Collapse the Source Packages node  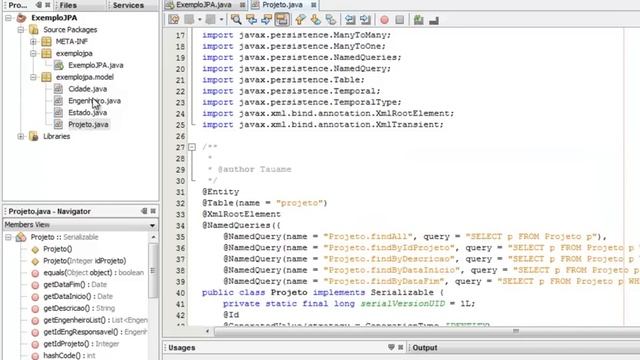[x=21, y=30]
